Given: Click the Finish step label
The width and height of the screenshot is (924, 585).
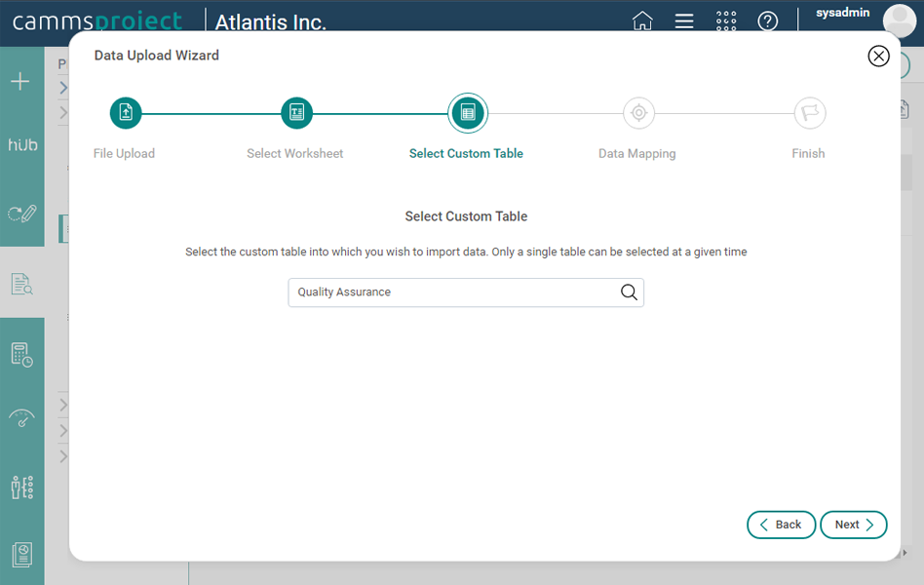Looking at the screenshot, I should (x=808, y=153).
